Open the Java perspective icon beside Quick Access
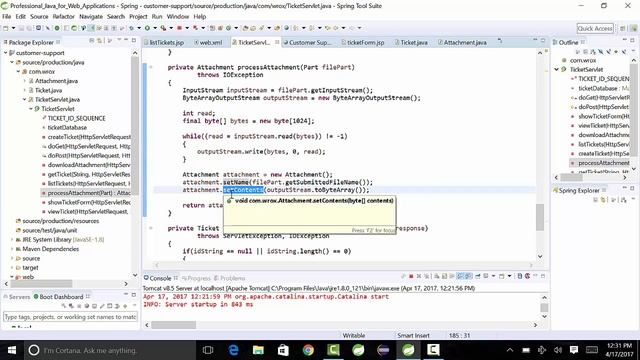 (623, 28)
